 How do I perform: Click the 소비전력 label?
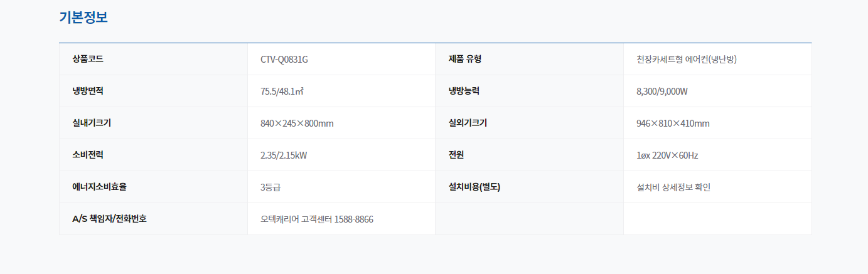point(88,155)
